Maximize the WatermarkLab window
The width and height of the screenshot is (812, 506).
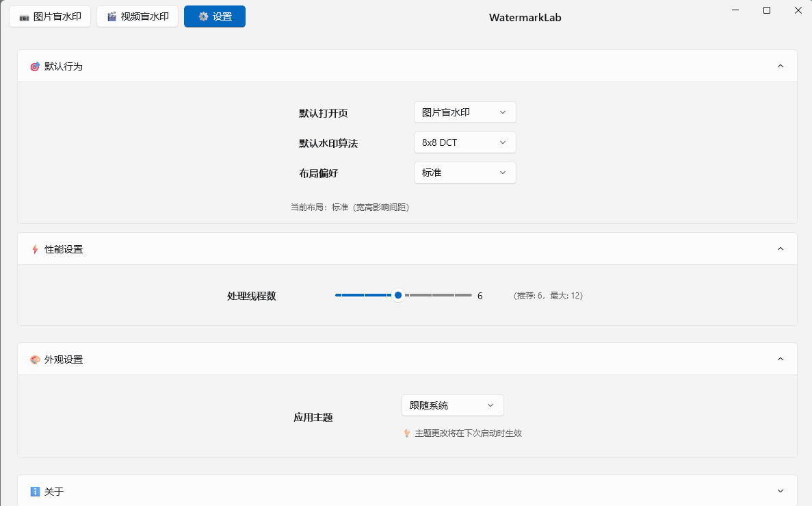(767, 10)
